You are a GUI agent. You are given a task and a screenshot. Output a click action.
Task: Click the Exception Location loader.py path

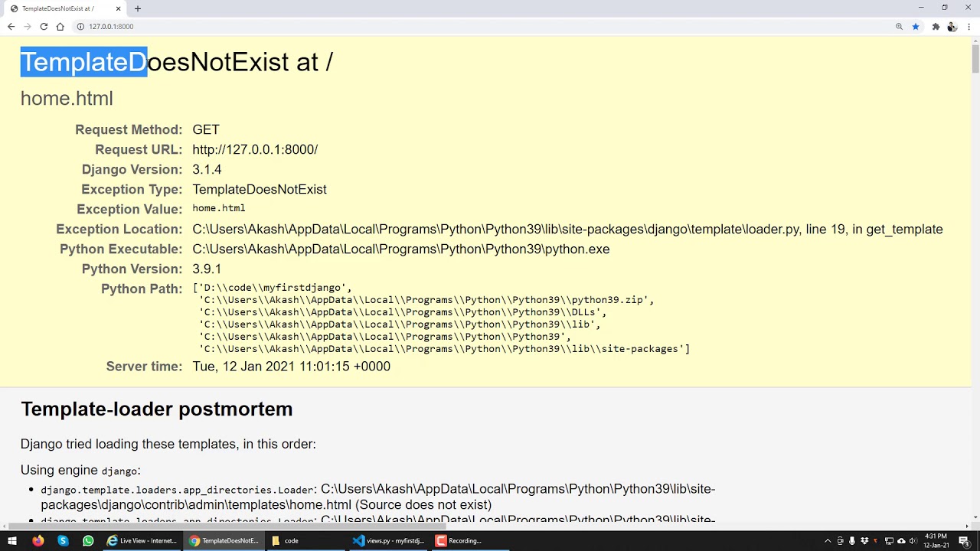point(567,230)
